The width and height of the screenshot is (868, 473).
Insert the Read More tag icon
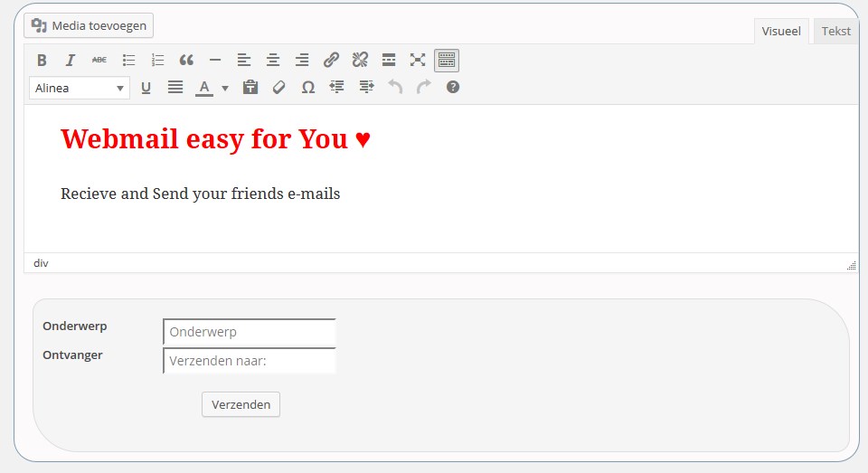coord(389,60)
